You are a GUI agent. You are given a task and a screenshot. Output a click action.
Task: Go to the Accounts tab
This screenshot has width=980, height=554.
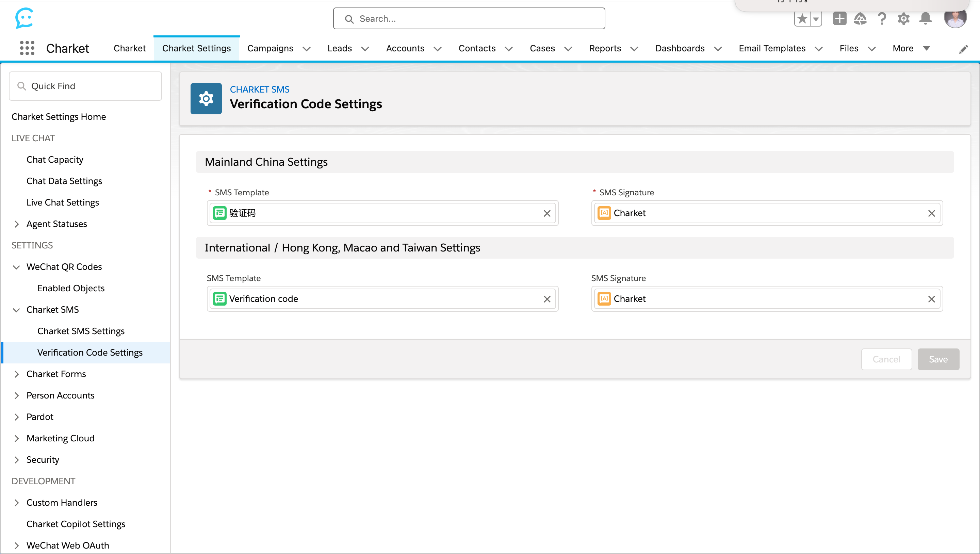point(405,48)
